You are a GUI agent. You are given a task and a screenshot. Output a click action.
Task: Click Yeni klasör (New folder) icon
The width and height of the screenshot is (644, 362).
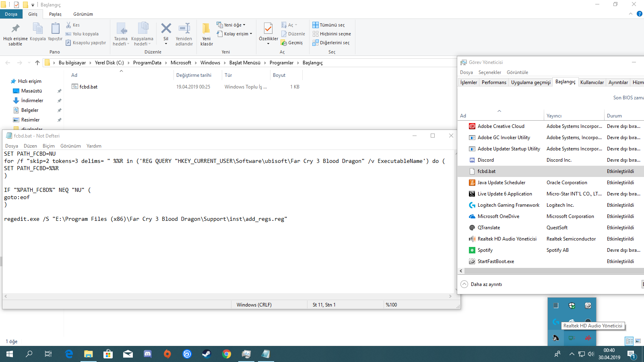coord(206,28)
